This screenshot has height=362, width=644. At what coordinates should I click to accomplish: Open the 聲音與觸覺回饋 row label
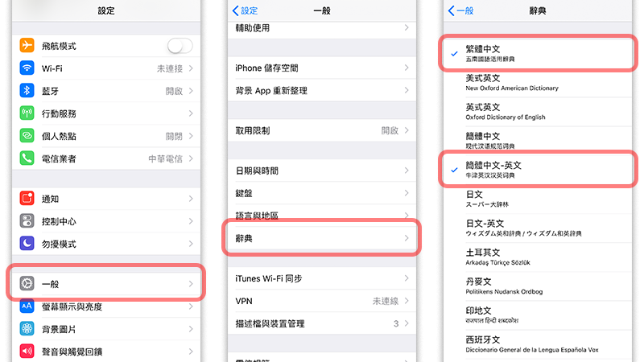point(72,352)
